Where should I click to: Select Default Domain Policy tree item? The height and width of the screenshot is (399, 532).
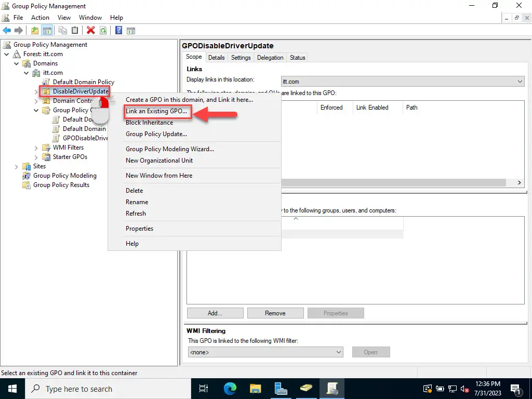(84, 82)
